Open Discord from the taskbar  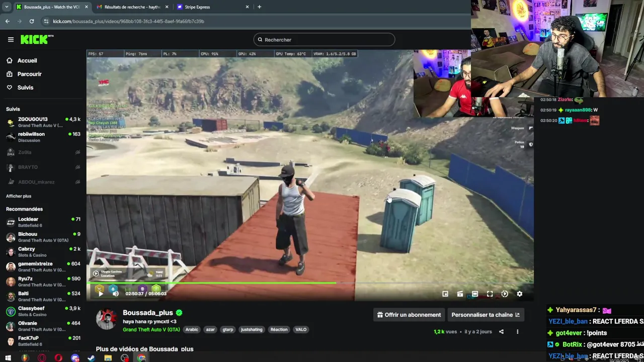75,358
